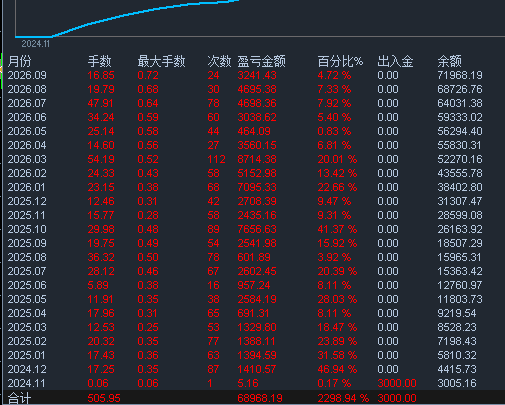This screenshot has height=405, width=505.
Task: Click the 最大手数 column header
Action: click(x=161, y=61)
